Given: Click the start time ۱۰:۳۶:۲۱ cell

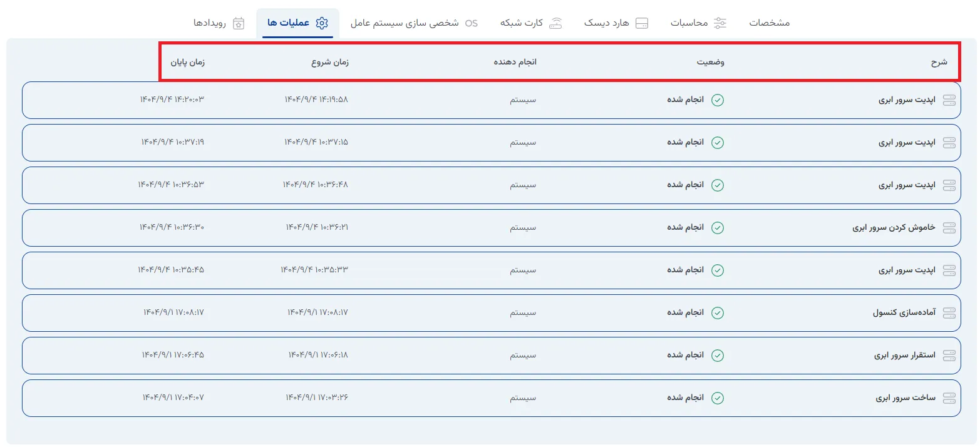Looking at the screenshot, I should pyautogui.click(x=316, y=228).
